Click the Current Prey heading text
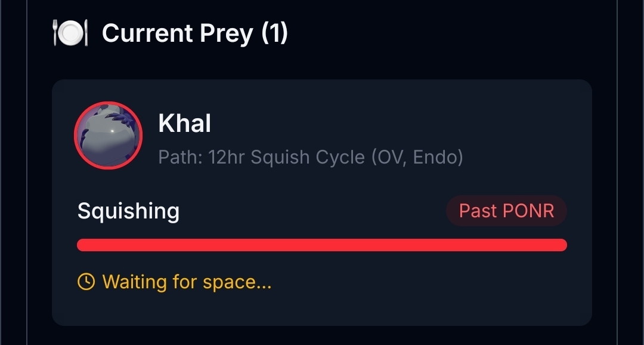Image resolution: width=644 pixels, height=345 pixels. point(177,33)
